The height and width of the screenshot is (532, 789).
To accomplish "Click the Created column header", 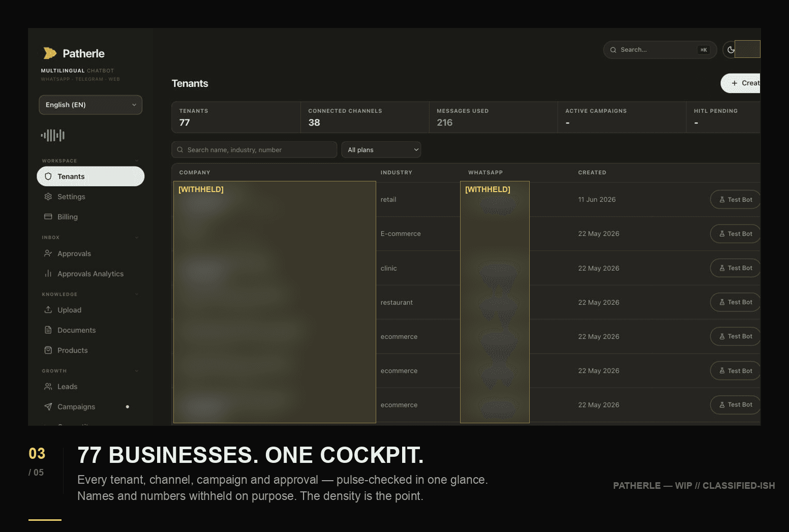I will click(x=592, y=173).
